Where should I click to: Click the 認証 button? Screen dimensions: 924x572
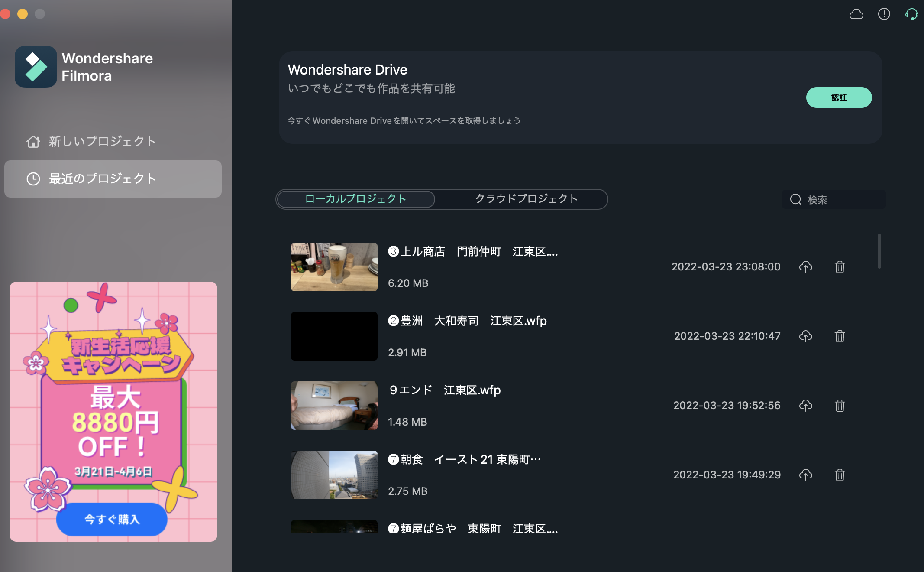coord(839,97)
